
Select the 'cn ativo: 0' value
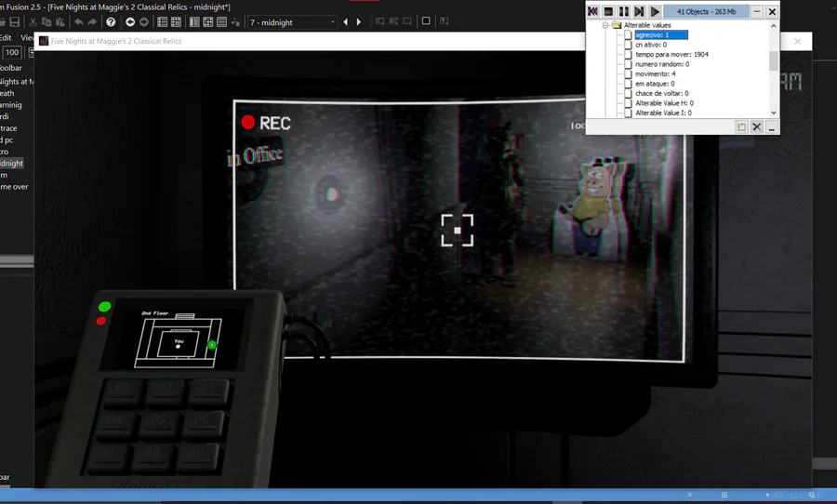pos(651,45)
